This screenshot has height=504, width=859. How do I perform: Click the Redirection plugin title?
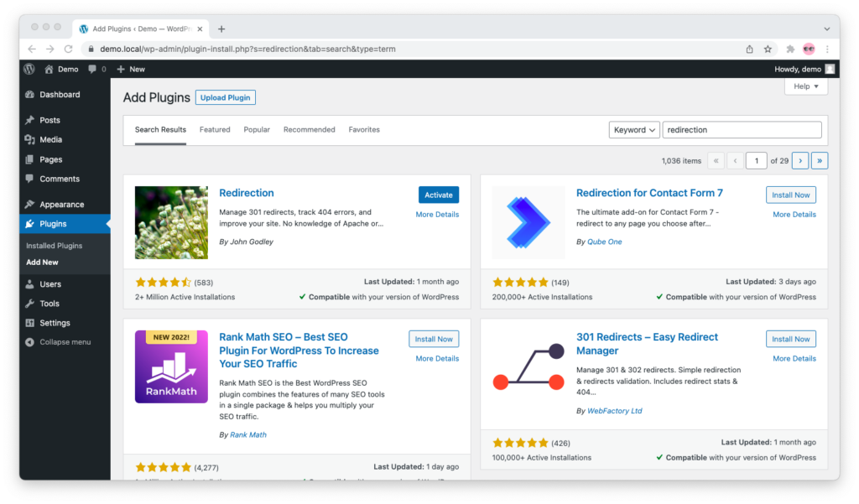247,193
